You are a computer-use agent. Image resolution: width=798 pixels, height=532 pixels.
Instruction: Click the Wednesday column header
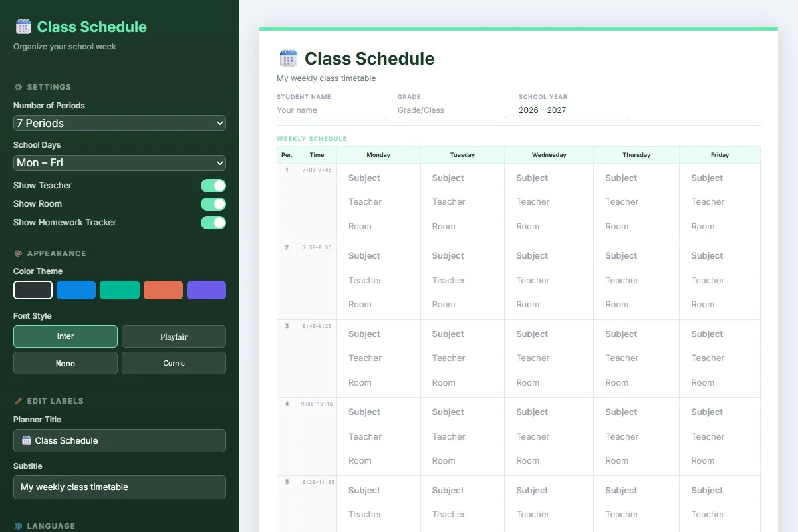click(549, 155)
